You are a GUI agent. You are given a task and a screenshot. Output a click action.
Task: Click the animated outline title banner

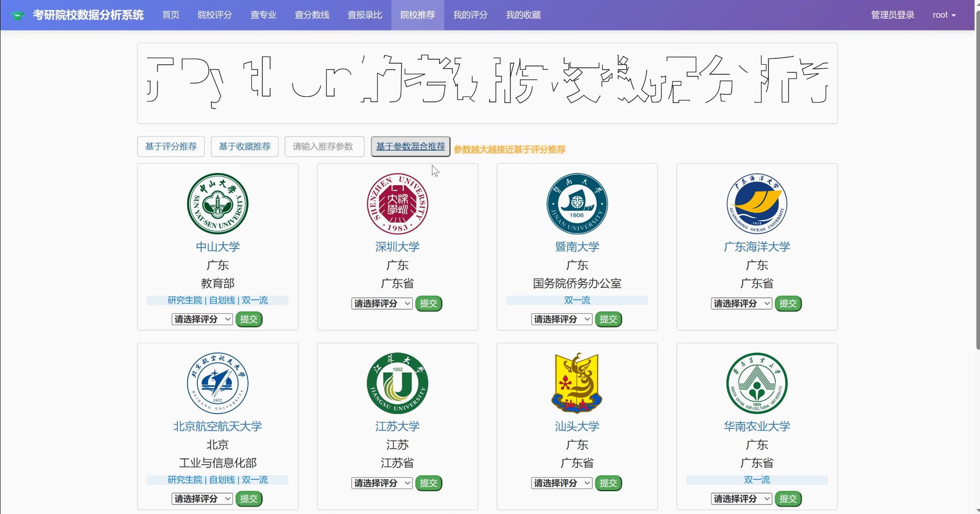487,83
